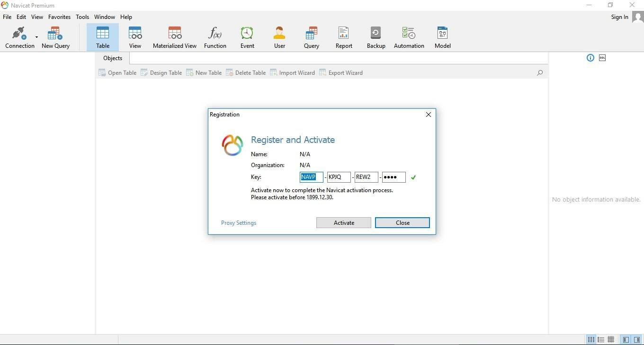This screenshot has width=644, height=345.
Task: Click the second key field KPJQ
Action: 339,177
